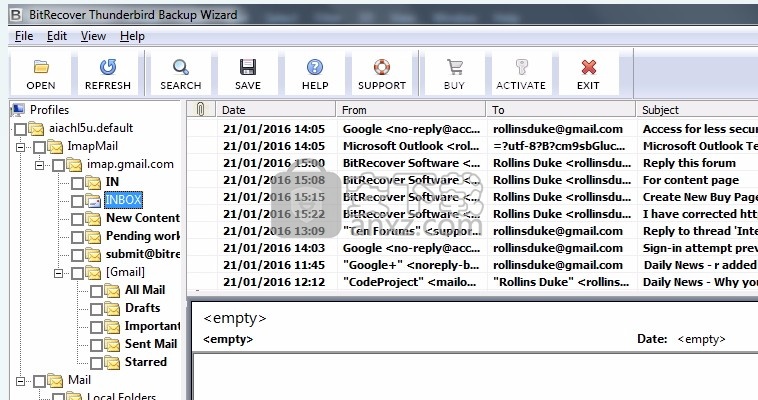
Task: Click the EXIT red cross icon
Action: (588, 67)
